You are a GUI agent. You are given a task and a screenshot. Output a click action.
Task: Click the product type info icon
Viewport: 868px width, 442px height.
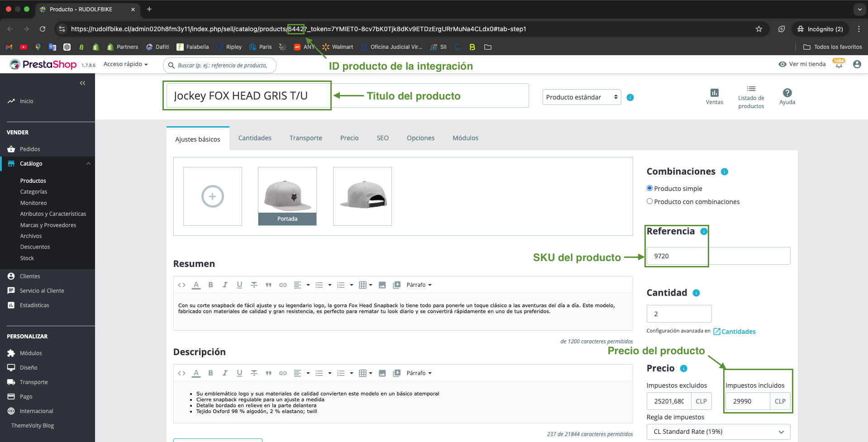tap(630, 97)
